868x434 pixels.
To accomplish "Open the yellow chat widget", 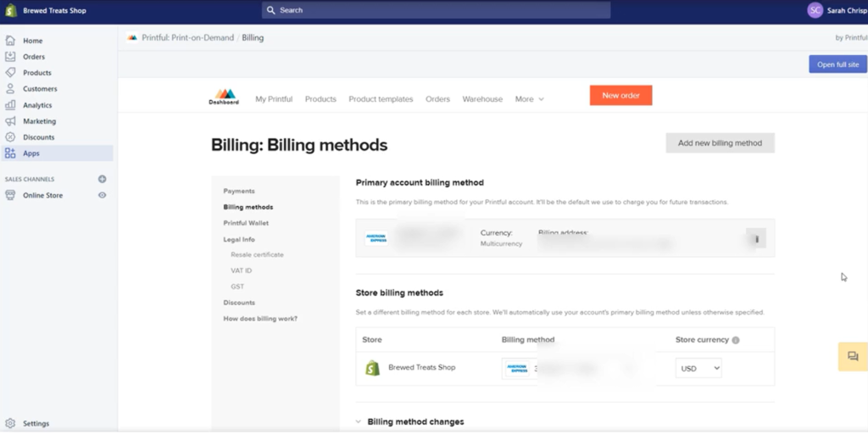I will point(853,357).
